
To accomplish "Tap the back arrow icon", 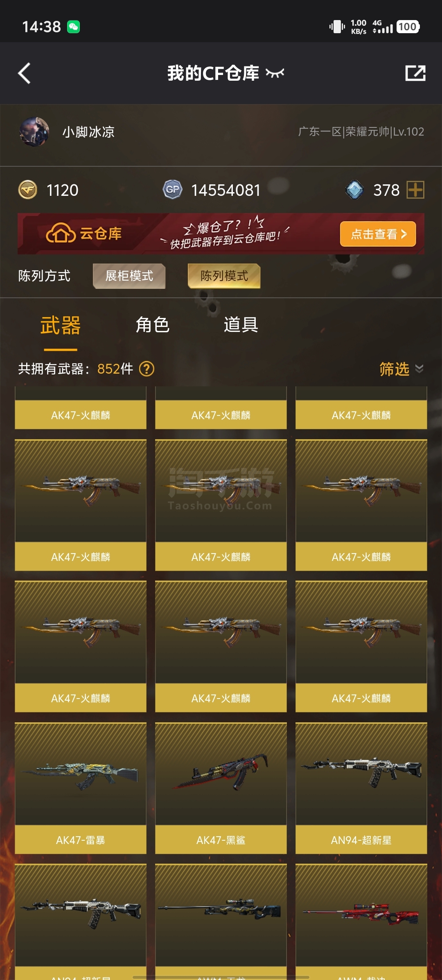I will coord(25,73).
